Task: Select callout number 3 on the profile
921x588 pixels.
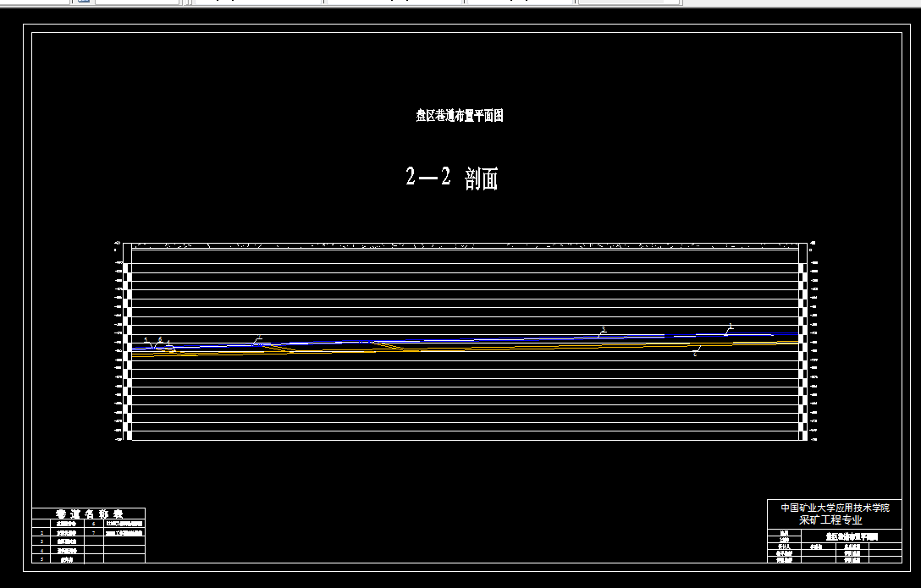Action: coord(604,329)
